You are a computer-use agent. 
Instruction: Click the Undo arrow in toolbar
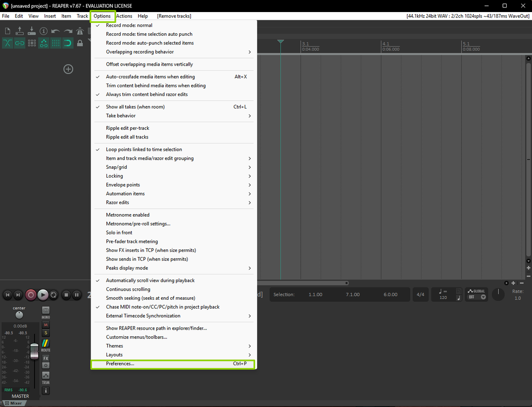(x=56, y=31)
